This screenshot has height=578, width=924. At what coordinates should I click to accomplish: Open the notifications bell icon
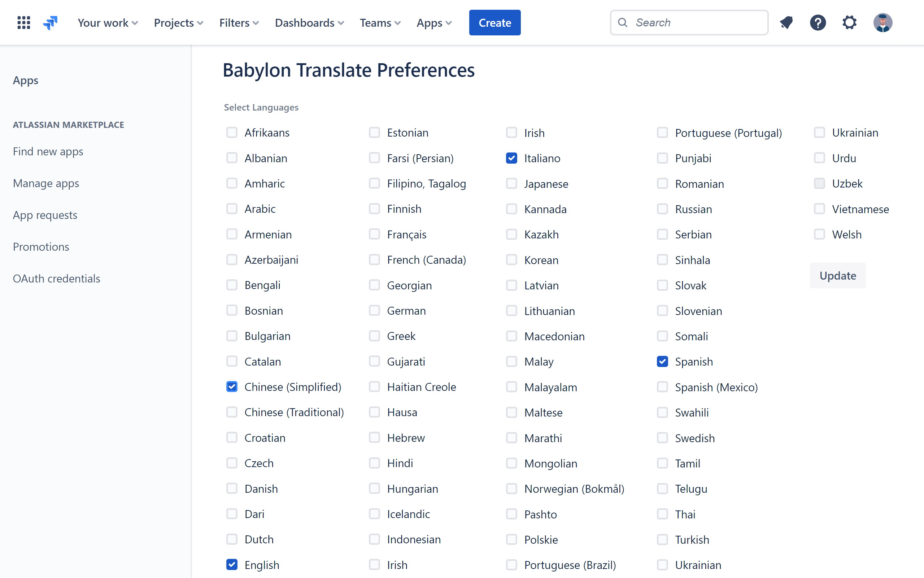(x=786, y=22)
